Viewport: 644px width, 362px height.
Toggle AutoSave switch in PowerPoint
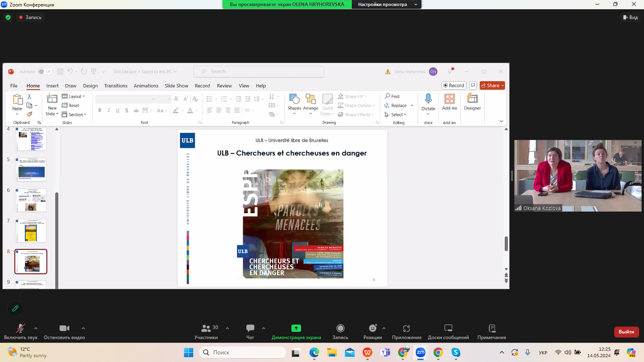45,72
